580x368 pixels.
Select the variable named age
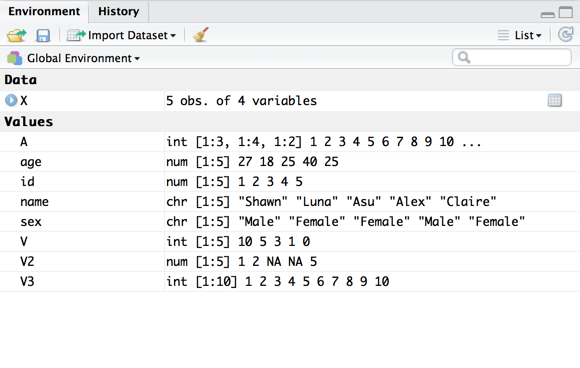[x=31, y=162]
